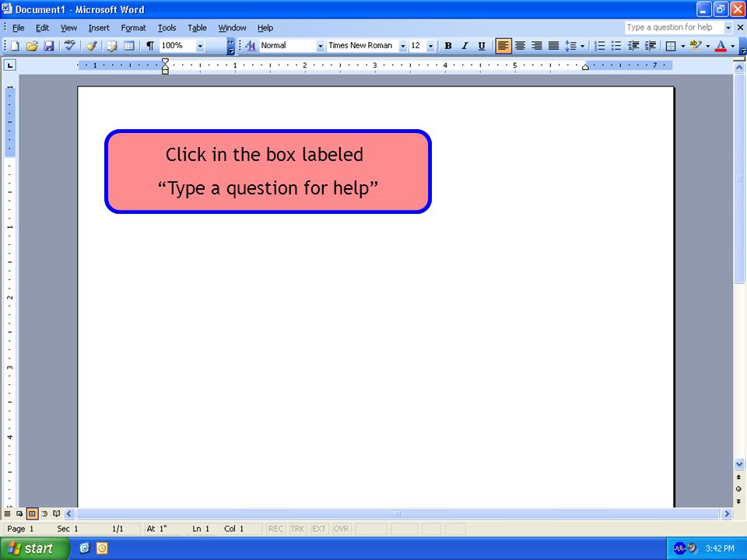
Task: Jump to previous page with double arrow
Action: [x=738, y=477]
